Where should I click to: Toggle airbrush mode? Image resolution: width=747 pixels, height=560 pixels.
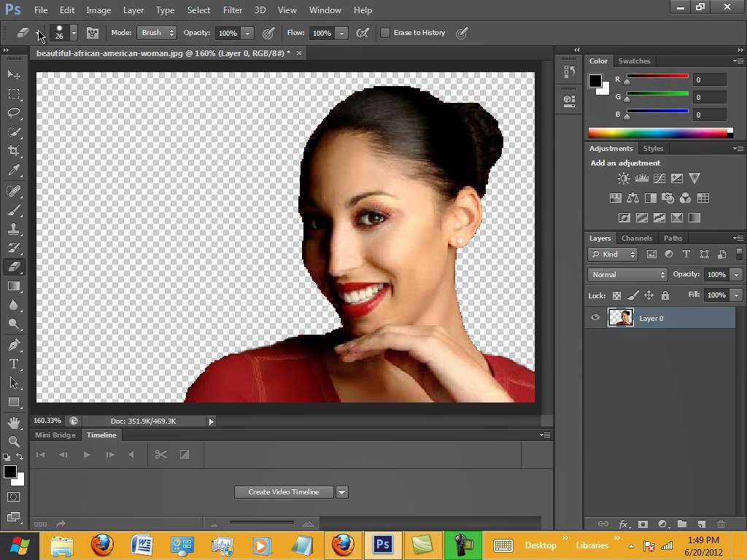pos(363,33)
